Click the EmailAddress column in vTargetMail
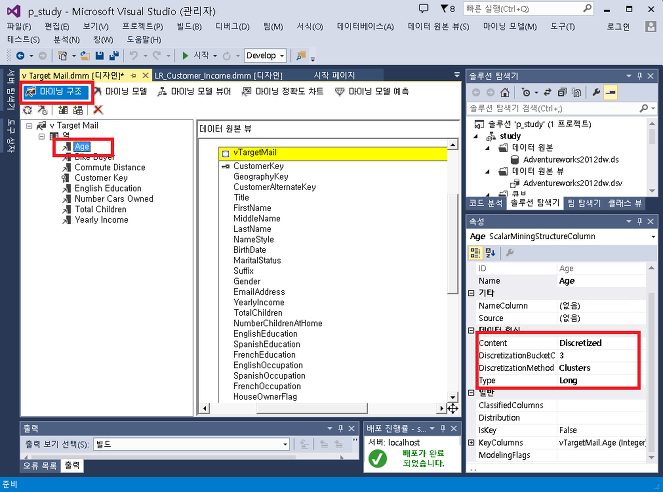The height and width of the screenshot is (492, 663). point(259,292)
